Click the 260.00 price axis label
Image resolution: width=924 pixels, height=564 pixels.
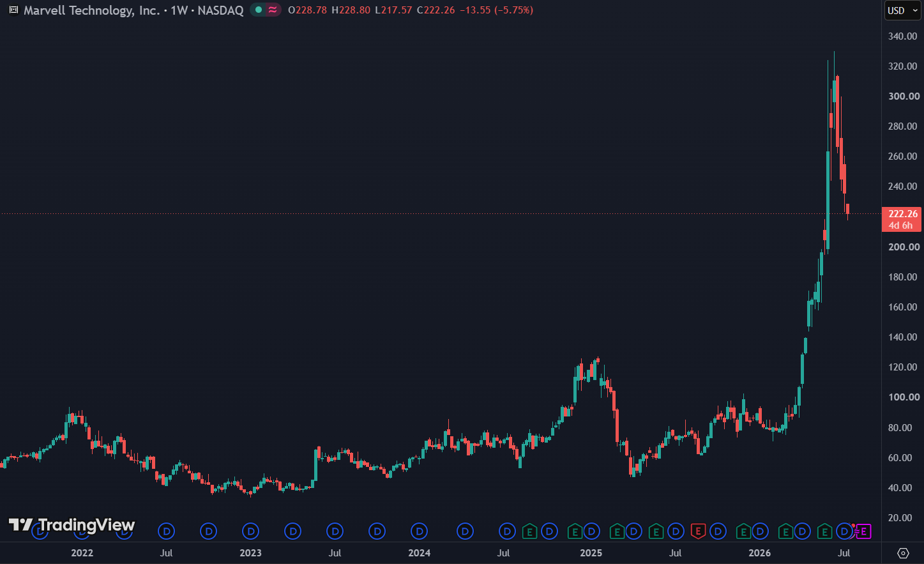[904, 156]
